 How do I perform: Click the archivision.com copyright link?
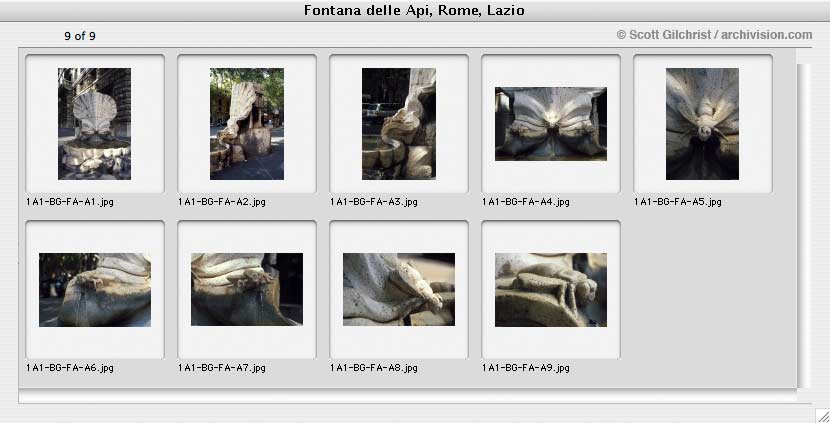pos(714,35)
